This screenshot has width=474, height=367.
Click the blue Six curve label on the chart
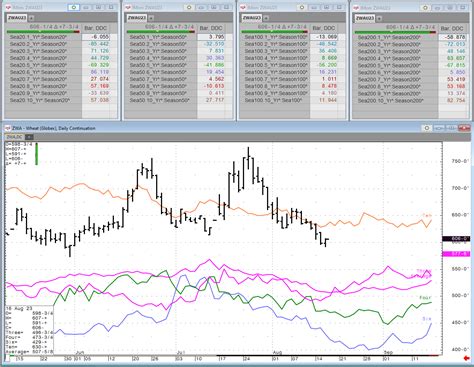click(427, 319)
